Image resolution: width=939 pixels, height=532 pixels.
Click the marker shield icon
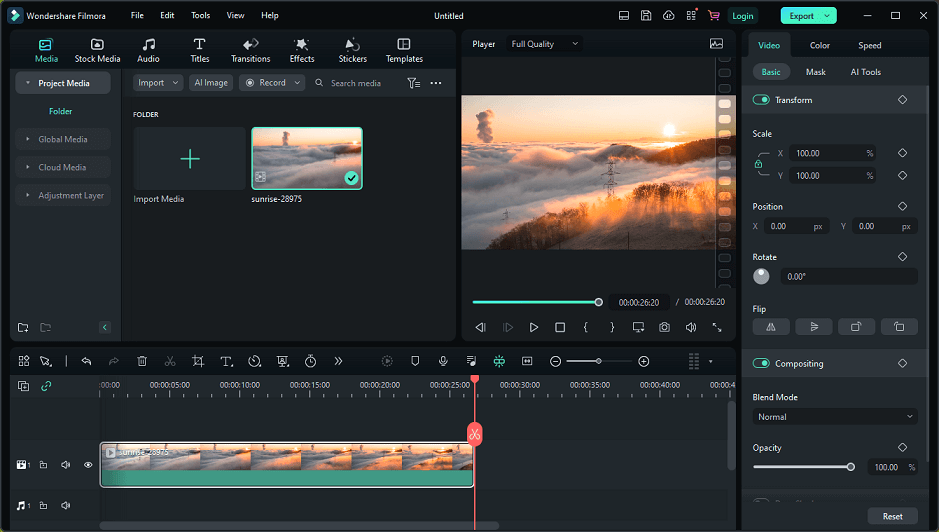click(415, 361)
